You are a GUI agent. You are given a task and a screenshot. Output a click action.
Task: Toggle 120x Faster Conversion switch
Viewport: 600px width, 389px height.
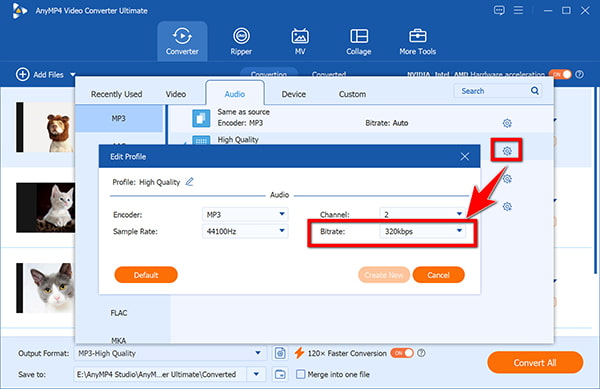pos(402,353)
